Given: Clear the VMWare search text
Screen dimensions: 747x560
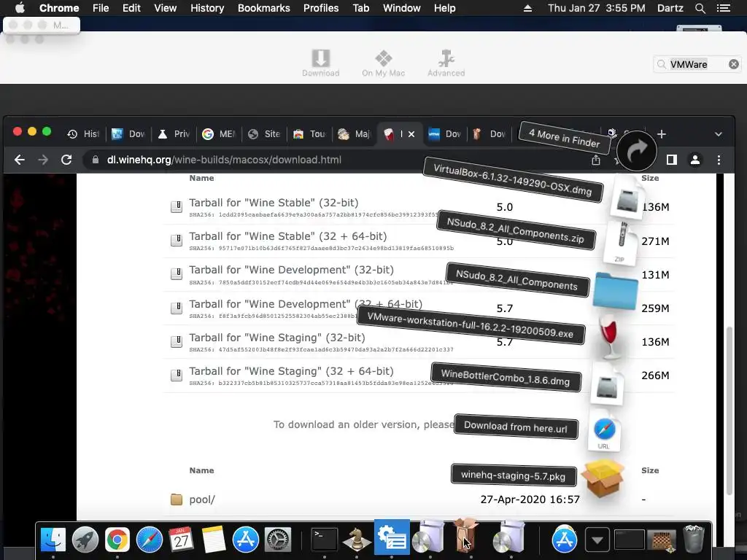Looking at the screenshot, I should (734, 64).
